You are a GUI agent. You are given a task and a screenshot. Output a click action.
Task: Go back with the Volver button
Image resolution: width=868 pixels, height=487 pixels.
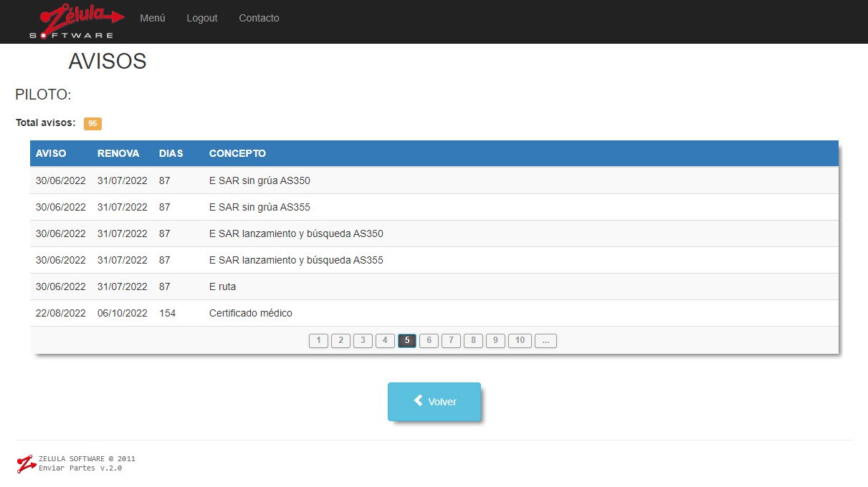434,402
